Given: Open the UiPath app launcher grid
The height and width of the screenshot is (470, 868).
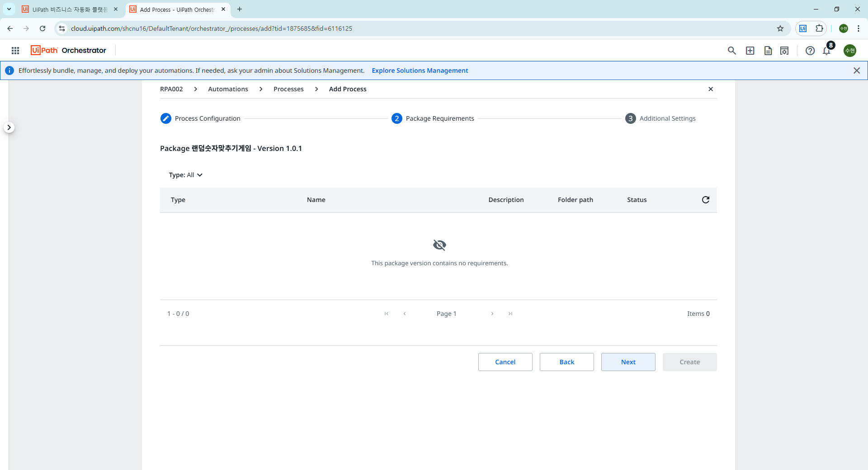Looking at the screenshot, I should coord(15,51).
